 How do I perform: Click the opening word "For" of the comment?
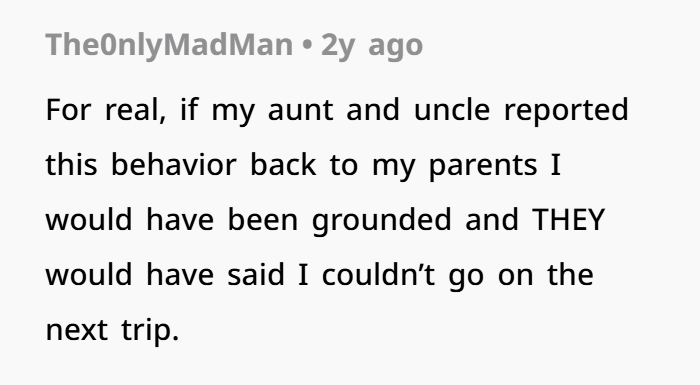[x=68, y=110]
